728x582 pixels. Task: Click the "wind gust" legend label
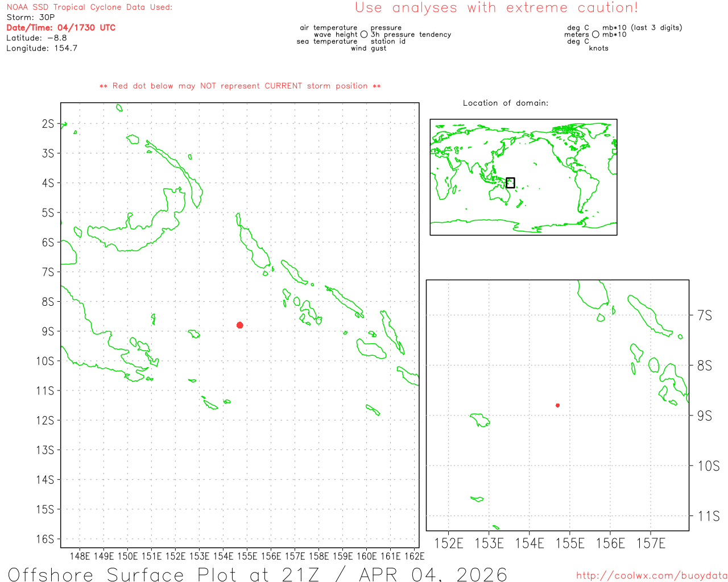coord(368,48)
